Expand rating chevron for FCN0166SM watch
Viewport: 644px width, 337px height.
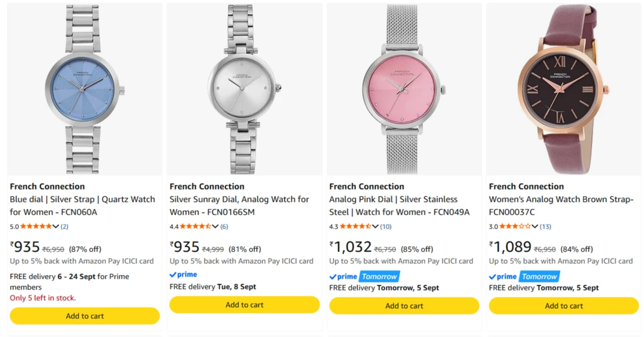216,226
